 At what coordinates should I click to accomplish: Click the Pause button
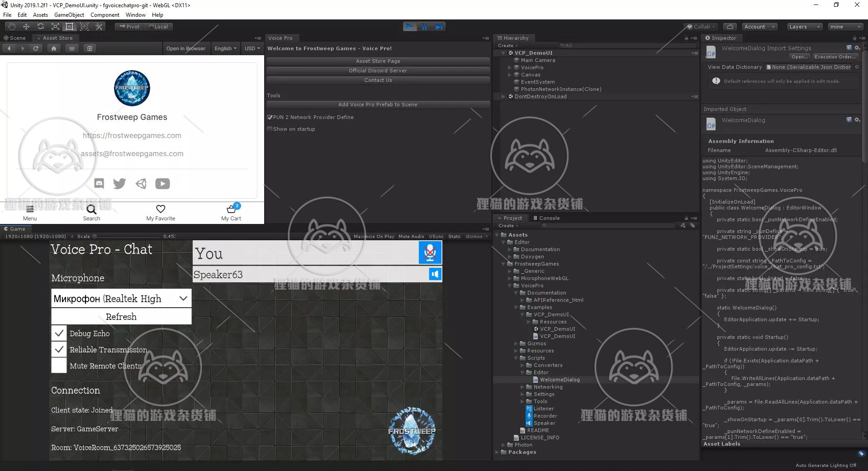[x=424, y=27]
